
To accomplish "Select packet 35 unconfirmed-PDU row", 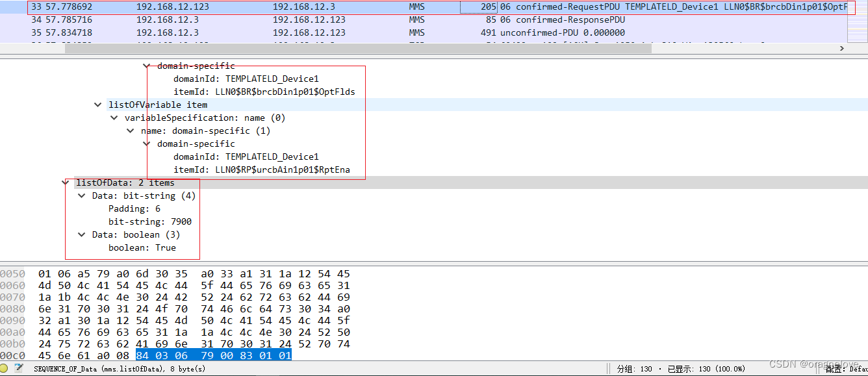I will tap(424, 32).
